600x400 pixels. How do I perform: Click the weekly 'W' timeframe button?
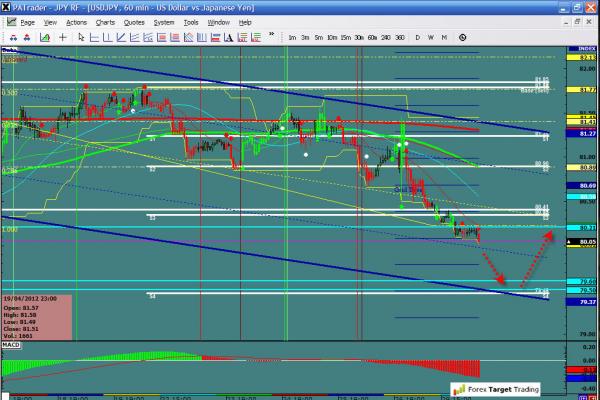(x=430, y=37)
